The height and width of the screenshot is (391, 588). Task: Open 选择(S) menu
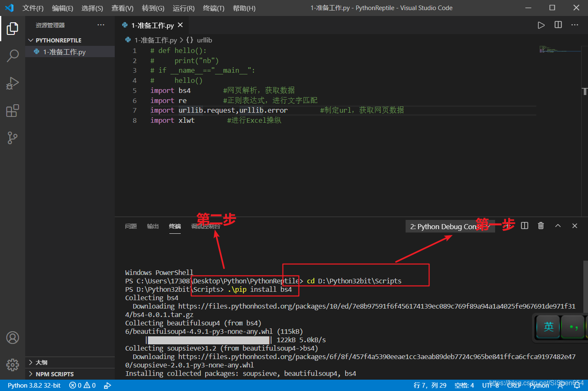coord(92,8)
